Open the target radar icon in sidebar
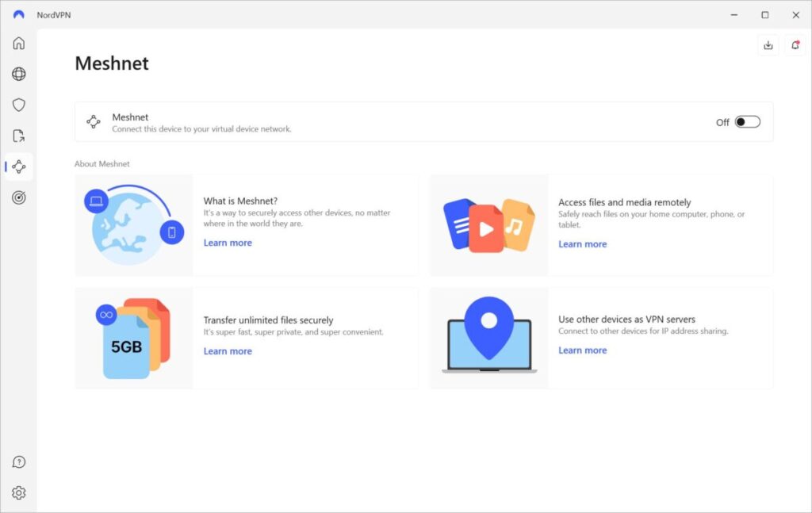The image size is (812, 513). [x=19, y=197]
